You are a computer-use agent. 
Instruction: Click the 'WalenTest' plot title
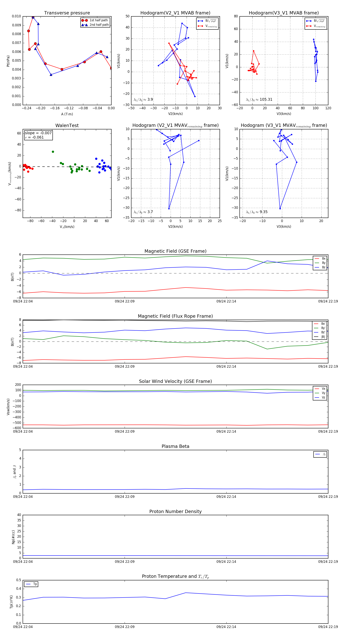click(67, 125)
